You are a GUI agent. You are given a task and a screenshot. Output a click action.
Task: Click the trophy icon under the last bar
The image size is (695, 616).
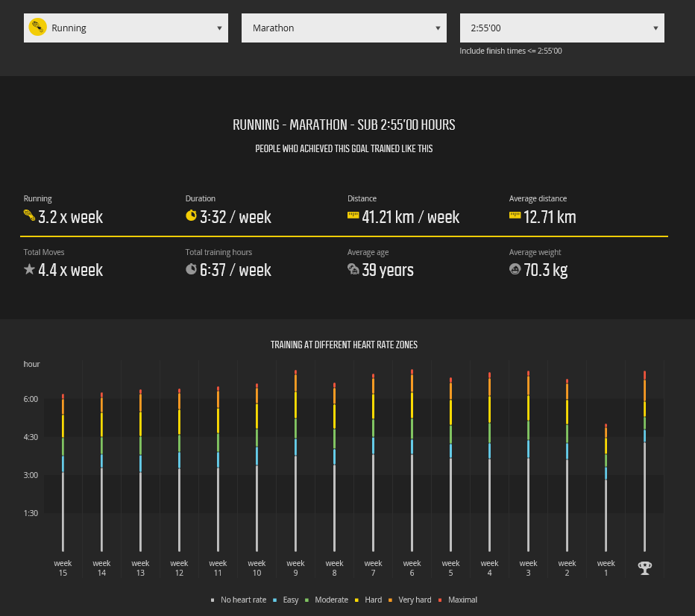645,568
